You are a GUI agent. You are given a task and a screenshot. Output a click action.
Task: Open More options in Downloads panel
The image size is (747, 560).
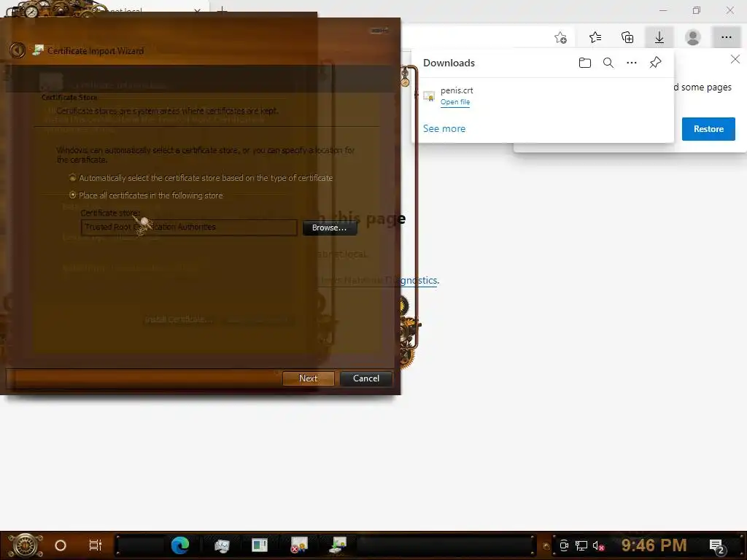(x=631, y=63)
